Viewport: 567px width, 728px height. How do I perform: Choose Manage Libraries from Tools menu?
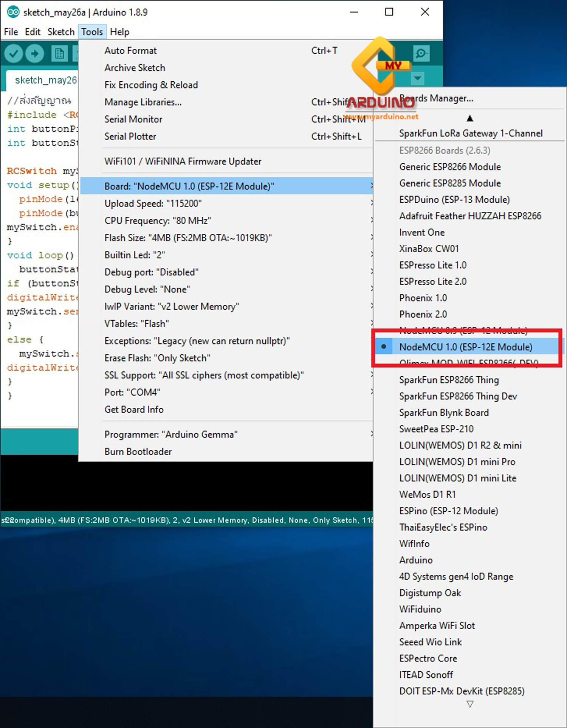[143, 102]
